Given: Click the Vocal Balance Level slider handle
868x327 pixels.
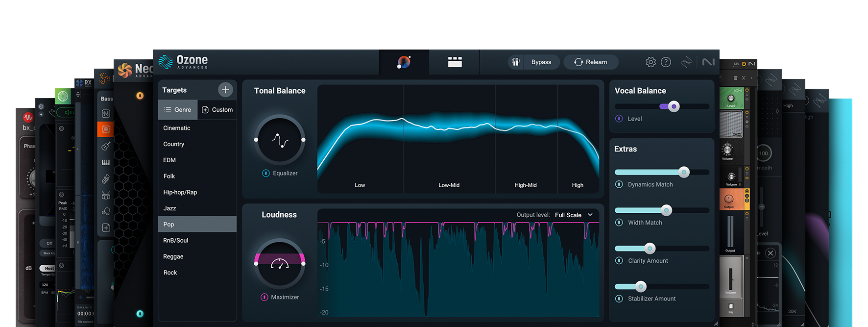Looking at the screenshot, I should [x=674, y=106].
